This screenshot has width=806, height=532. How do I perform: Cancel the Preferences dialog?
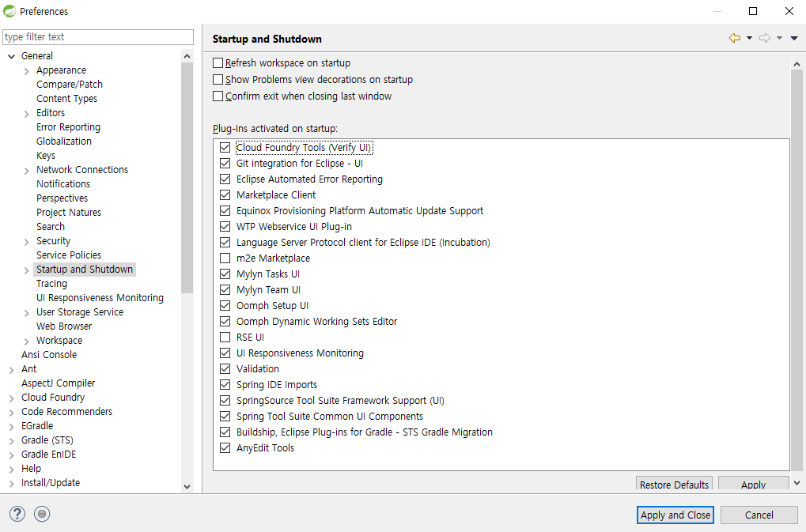click(x=759, y=515)
